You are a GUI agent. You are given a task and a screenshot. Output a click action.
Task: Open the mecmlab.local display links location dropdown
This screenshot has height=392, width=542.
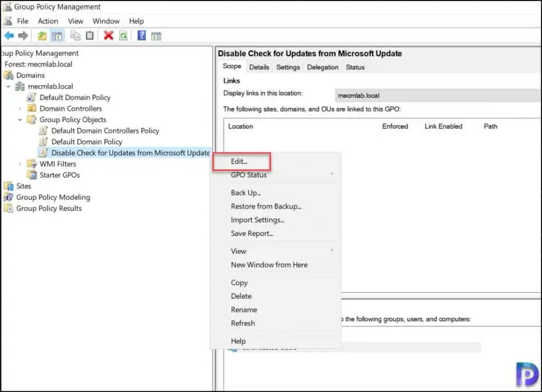click(437, 95)
